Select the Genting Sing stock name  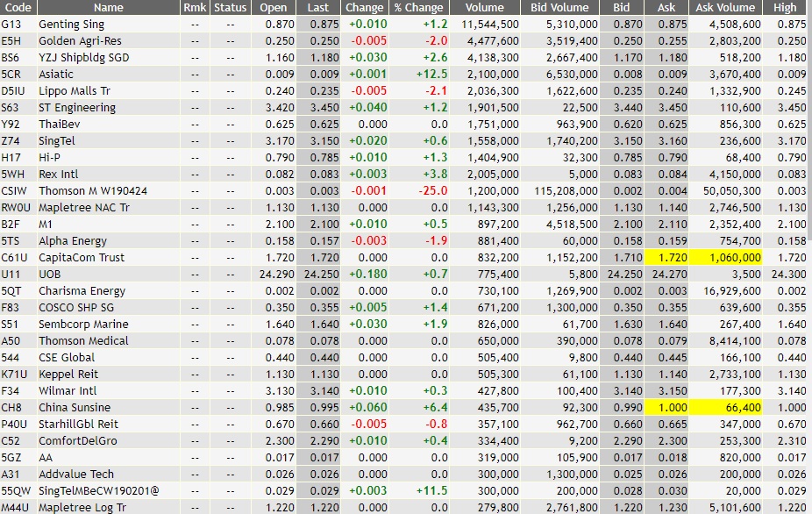coord(71,25)
